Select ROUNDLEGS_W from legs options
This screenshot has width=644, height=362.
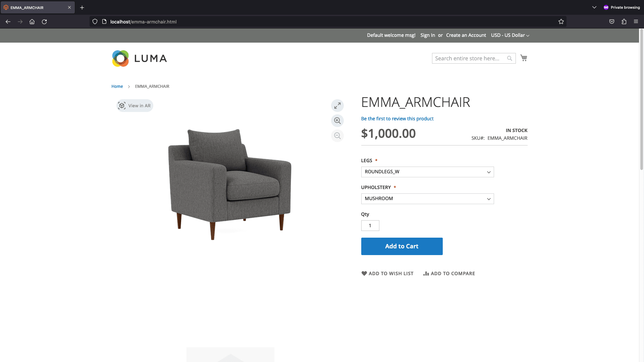point(427,172)
